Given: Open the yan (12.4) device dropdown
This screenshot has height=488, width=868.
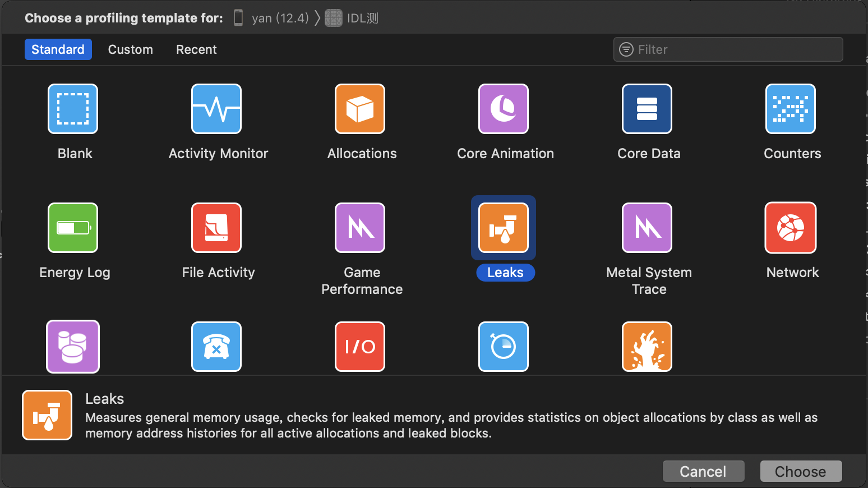Looking at the screenshot, I should coord(272,18).
